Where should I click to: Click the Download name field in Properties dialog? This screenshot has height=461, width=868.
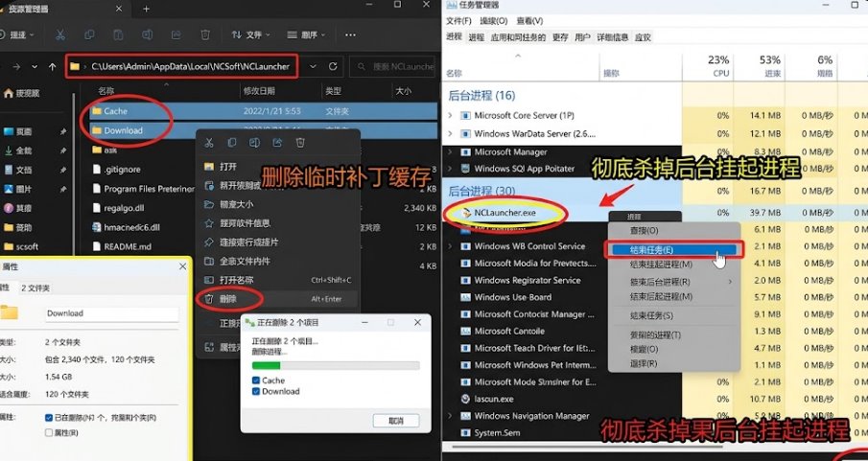coord(112,313)
